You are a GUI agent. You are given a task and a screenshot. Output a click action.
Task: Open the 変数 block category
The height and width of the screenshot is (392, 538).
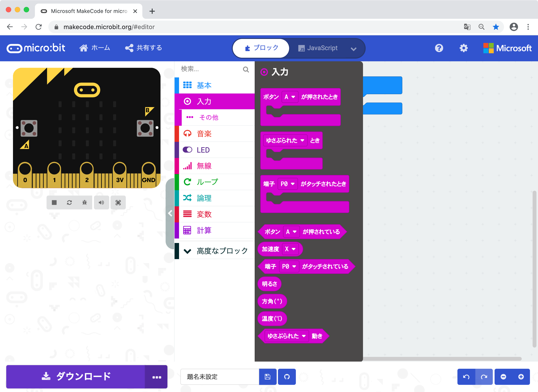point(215,214)
